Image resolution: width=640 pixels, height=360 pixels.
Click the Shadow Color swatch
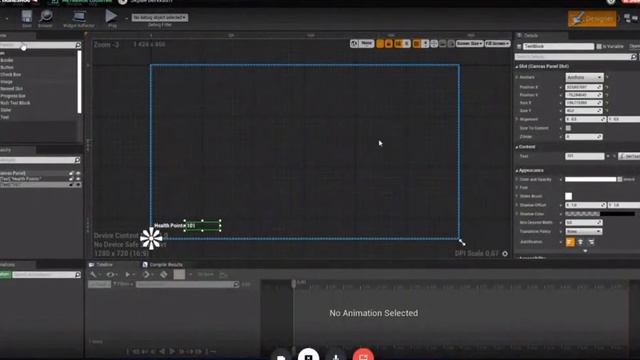[600, 214]
